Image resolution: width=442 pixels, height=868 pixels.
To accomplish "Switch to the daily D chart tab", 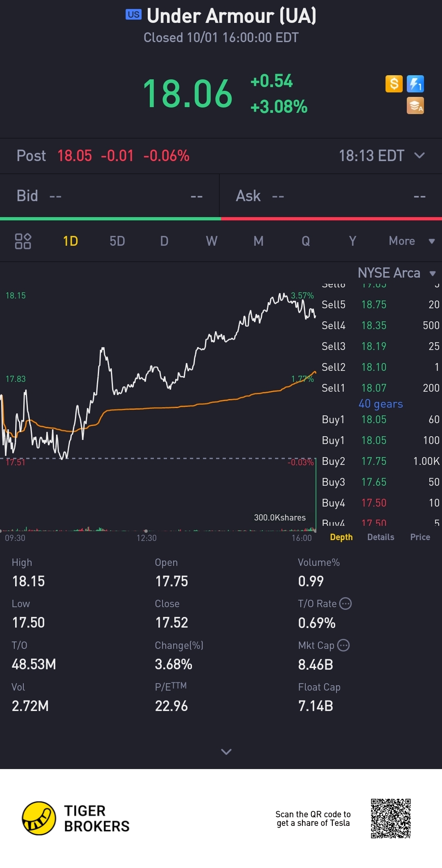I will pos(164,241).
